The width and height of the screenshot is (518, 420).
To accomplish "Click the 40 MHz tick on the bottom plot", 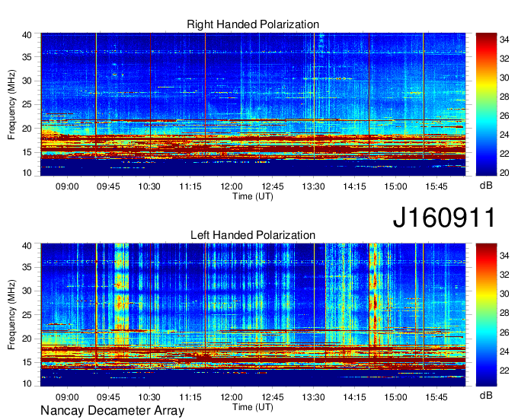I will [27, 246].
